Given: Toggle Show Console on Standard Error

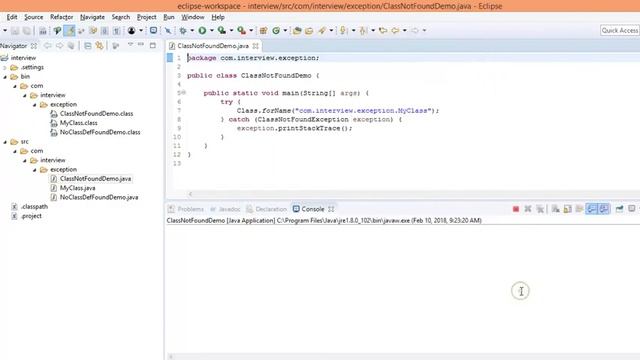Looking at the screenshot, I should (x=604, y=209).
